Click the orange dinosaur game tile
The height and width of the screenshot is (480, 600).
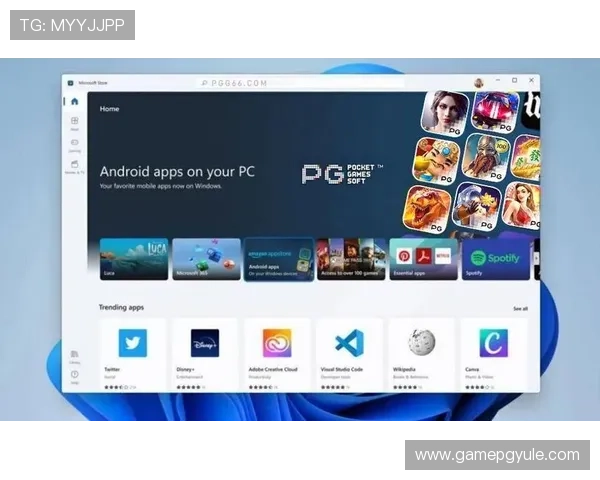(426, 209)
